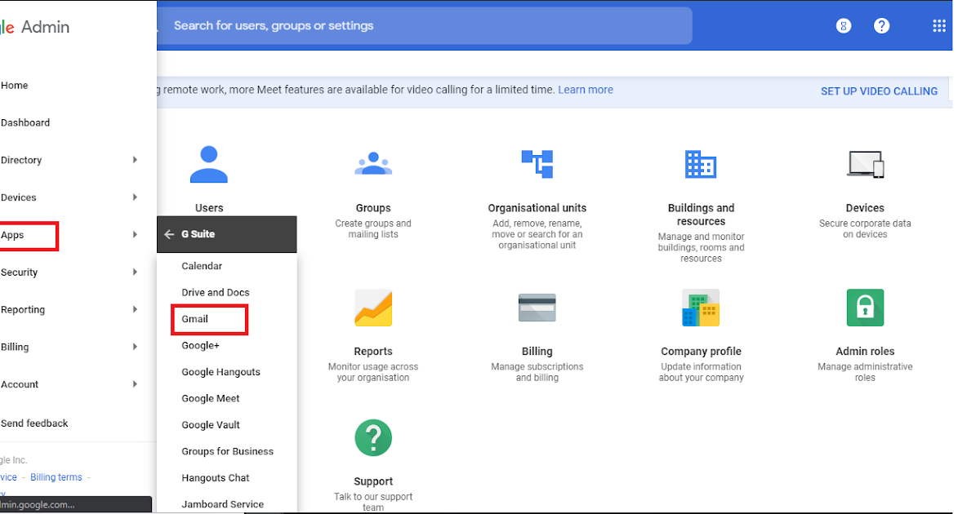This screenshot has height=514, width=980.
Task: Open the Organisational units hierarchy icon
Action: 537,164
